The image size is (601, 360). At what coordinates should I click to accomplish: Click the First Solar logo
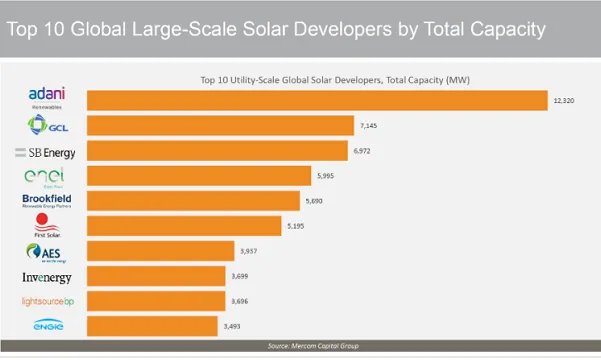point(47,225)
